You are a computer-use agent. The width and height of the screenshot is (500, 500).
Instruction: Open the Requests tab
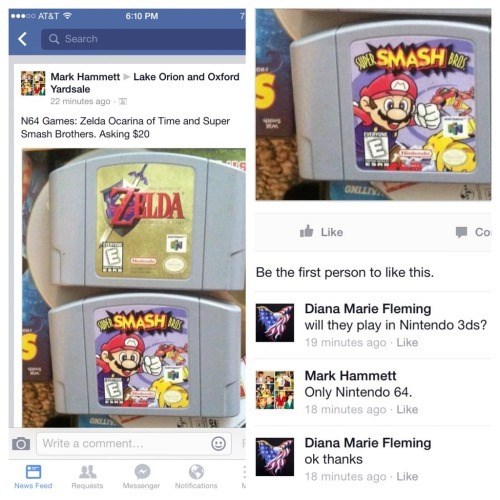pos(87,477)
